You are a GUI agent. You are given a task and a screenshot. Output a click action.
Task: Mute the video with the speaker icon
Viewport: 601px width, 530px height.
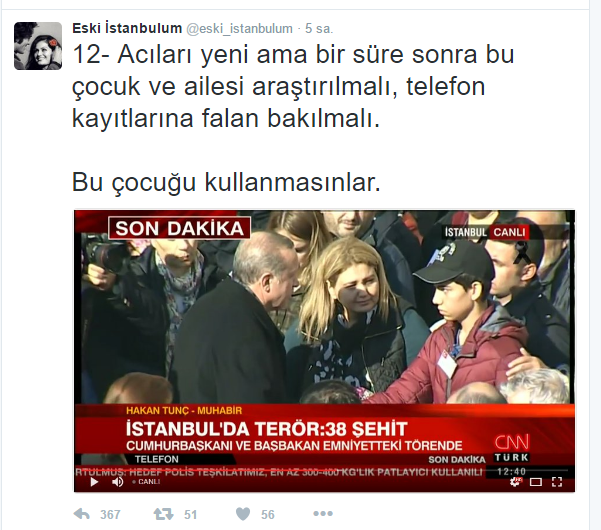tap(118, 482)
